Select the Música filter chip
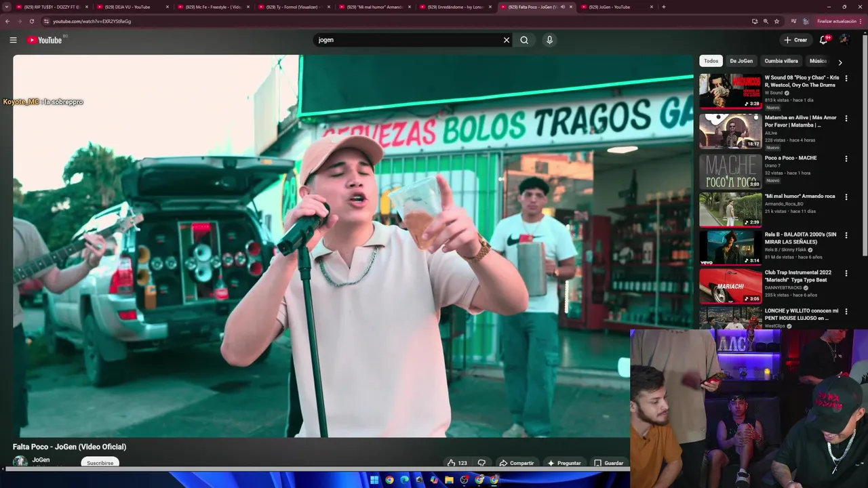 [x=817, y=61]
